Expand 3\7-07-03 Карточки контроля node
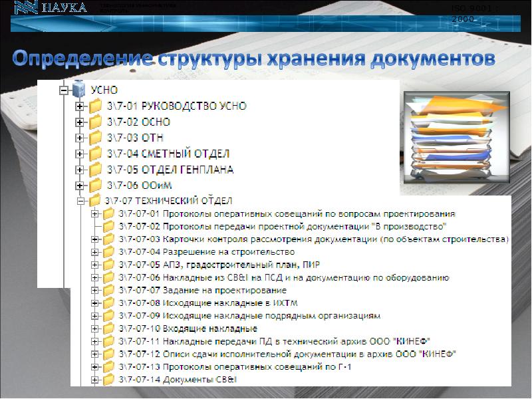Image resolution: width=532 pixels, height=399 pixels. [94, 239]
